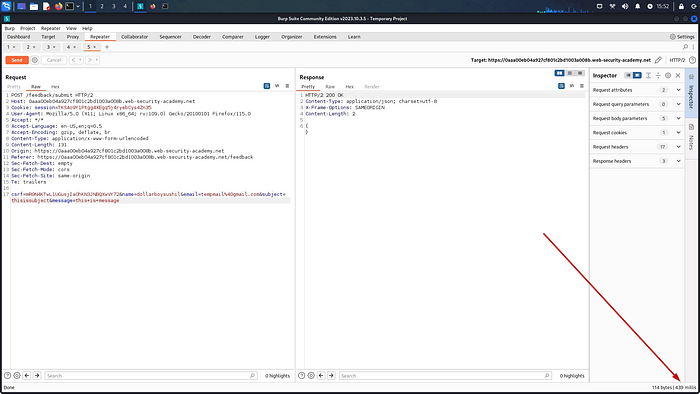Click the Request search field
The width and height of the screenshot is (700, 394).
tap(150, 376)
